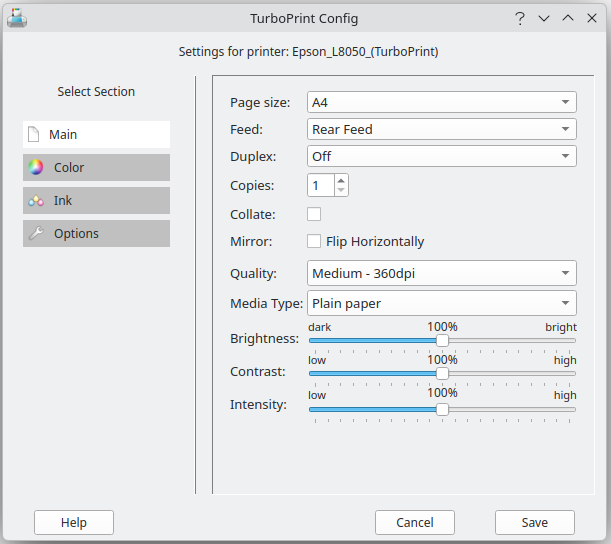
Task: Select the Main section
Action: [x=96, y=134]
